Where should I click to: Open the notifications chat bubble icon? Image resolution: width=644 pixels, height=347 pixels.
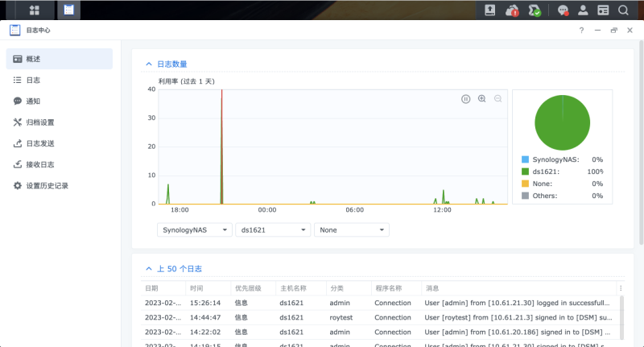pos(563,10)
